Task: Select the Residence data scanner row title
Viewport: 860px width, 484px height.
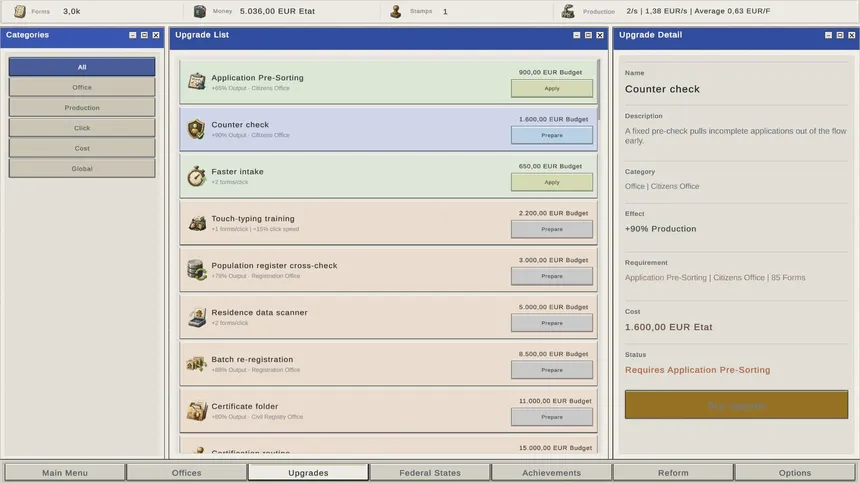Action: point(259,312)
